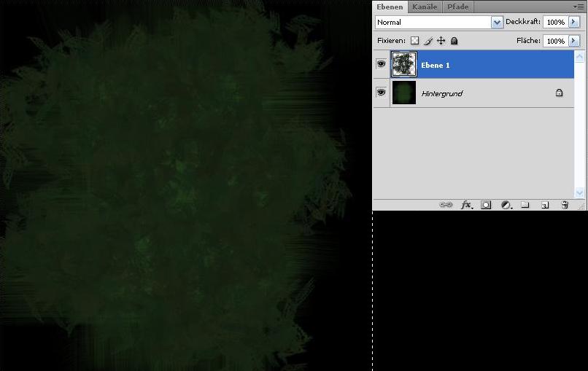
Task: Open the fx layer style menu
Action: coord(466,205)
